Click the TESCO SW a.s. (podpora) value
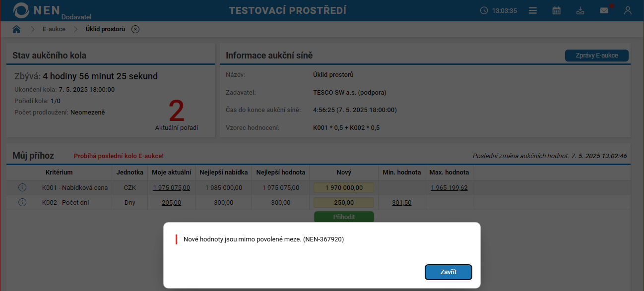The image size is (644, 291). (x=350, y=92)
